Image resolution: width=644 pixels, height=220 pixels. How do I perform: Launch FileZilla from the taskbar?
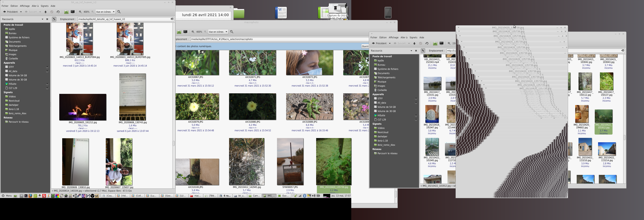pos(44,196)
